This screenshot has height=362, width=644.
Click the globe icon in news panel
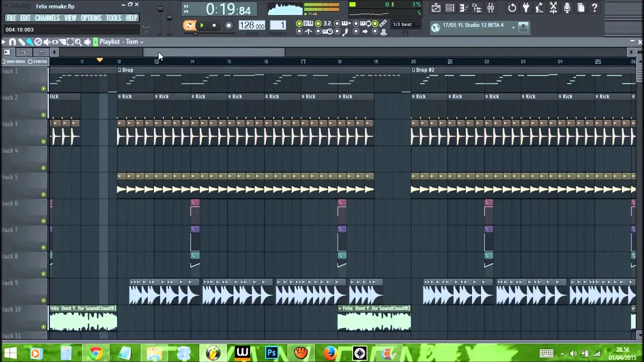click(435, 28)
